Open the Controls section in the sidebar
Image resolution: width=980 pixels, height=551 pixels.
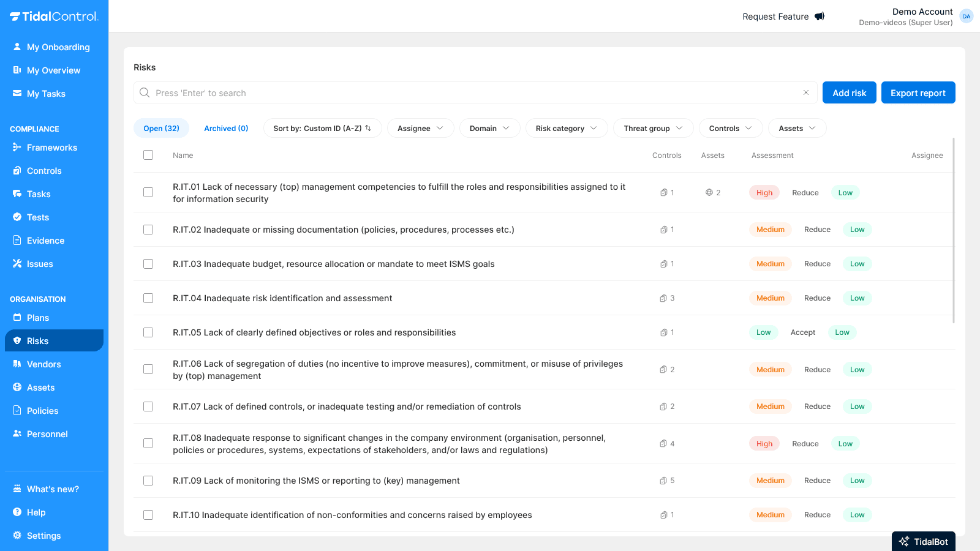tap(43, 171)
